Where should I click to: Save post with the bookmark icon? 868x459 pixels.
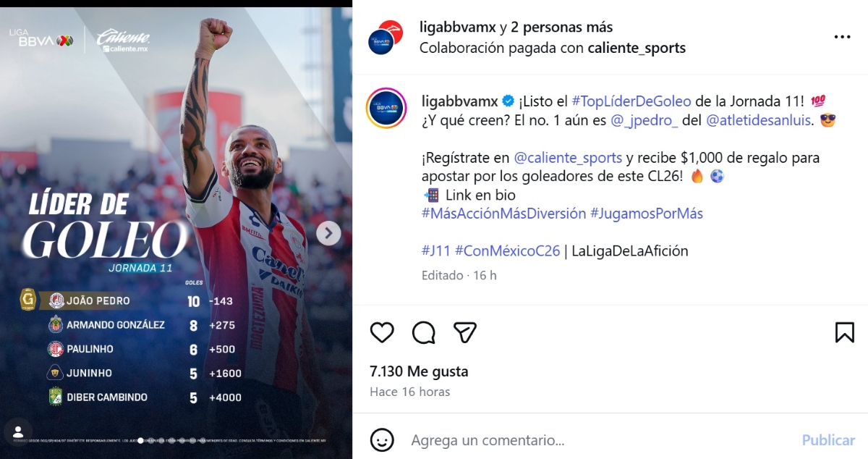(x=844, y=332)
